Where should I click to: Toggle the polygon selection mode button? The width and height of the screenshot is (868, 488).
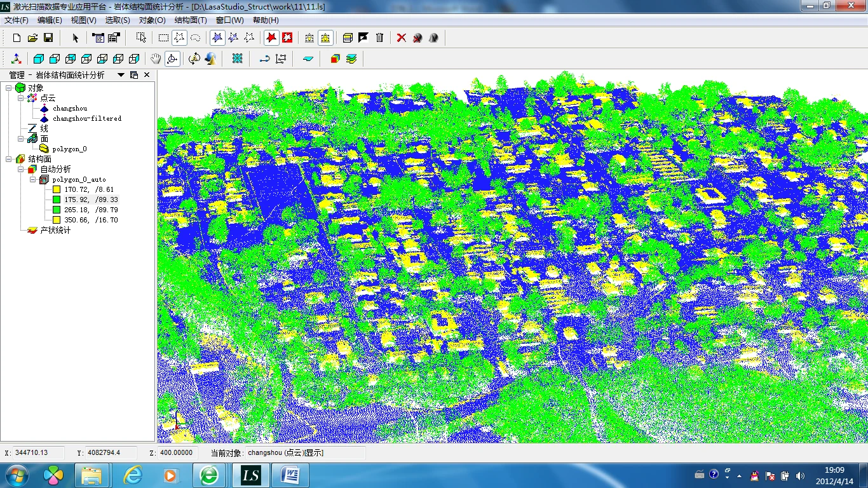[x=180, y=37]
